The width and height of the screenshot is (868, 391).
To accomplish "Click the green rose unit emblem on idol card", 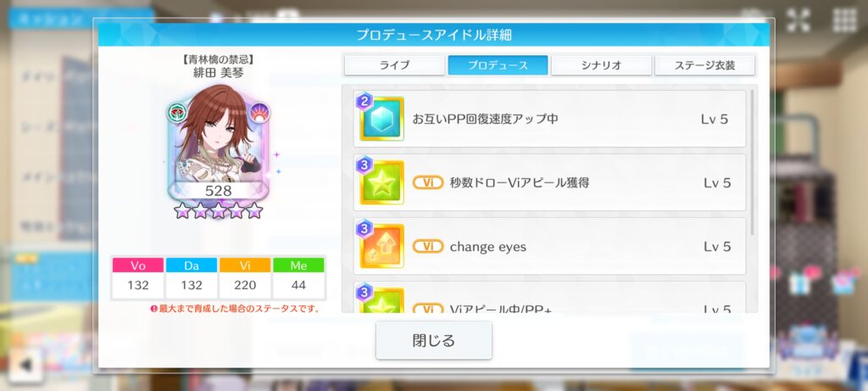I will pyautogui.click(x=176, y=113).
